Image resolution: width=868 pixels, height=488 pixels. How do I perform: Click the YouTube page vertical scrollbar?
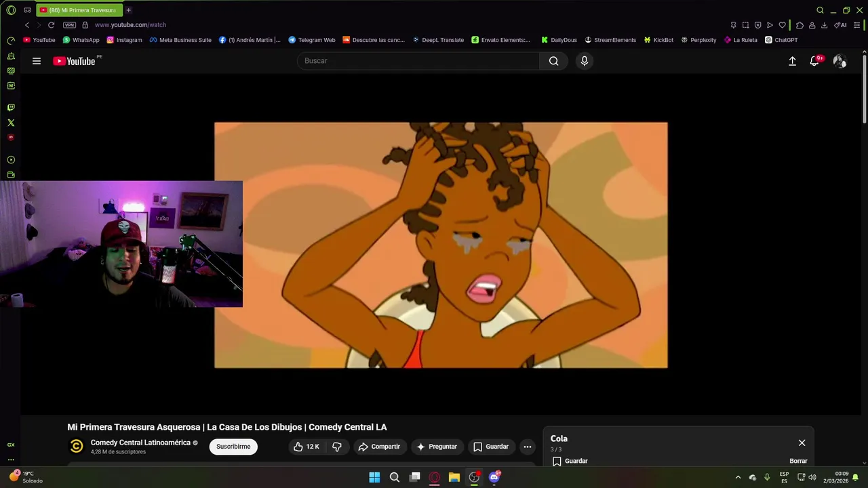tap(865, 88)
